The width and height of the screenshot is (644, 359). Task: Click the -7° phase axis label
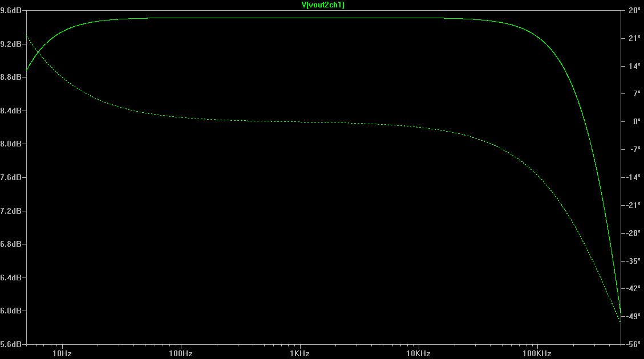[635, 149]
